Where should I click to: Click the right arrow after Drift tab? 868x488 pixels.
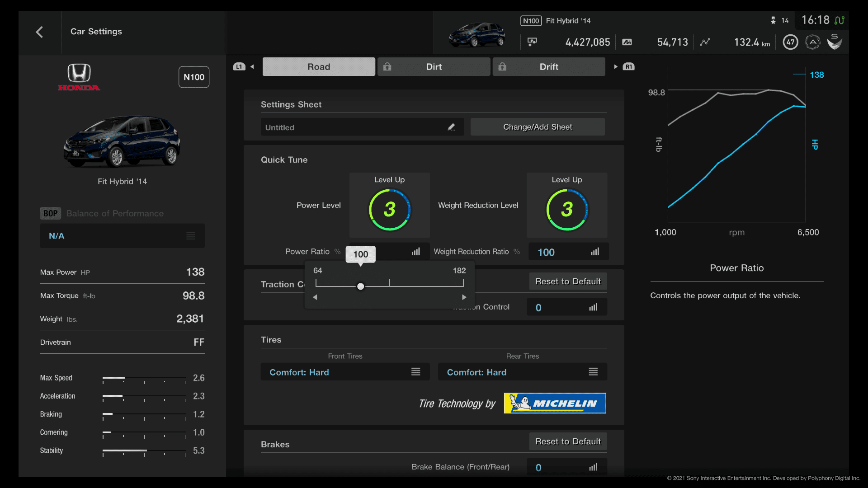click(x=616, y=67)
